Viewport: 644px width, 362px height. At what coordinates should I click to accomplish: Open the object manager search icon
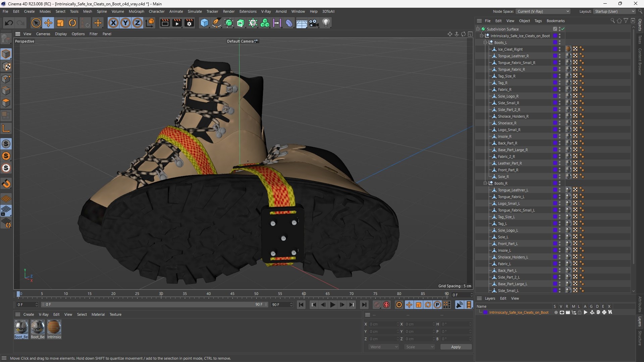point(612,21)
